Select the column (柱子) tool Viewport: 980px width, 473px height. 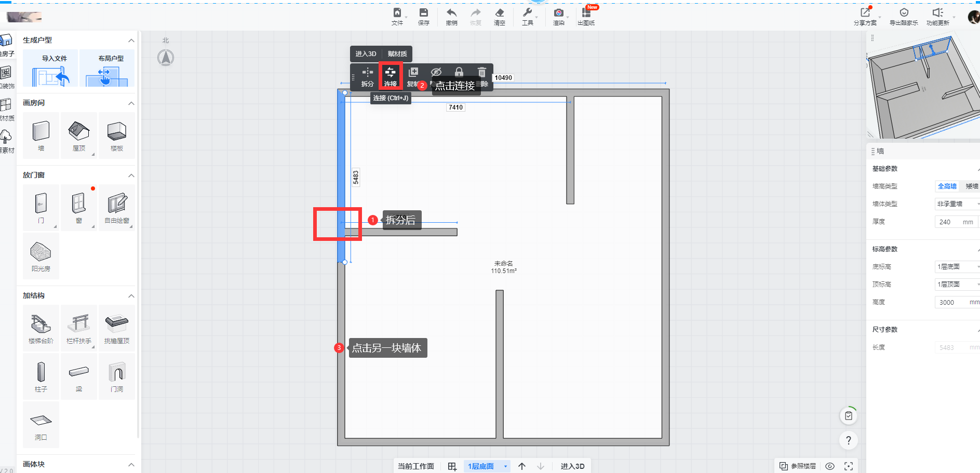[41, 376]
